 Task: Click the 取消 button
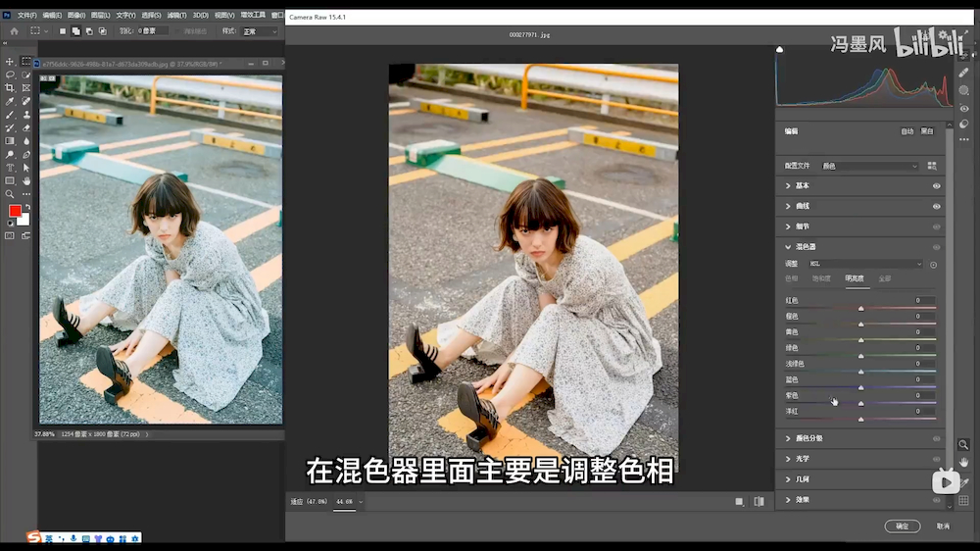pos(943,526)
